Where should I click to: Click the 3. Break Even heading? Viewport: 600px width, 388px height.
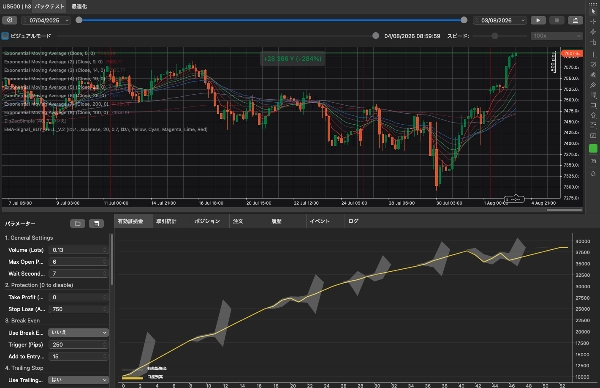pos(23,321)
